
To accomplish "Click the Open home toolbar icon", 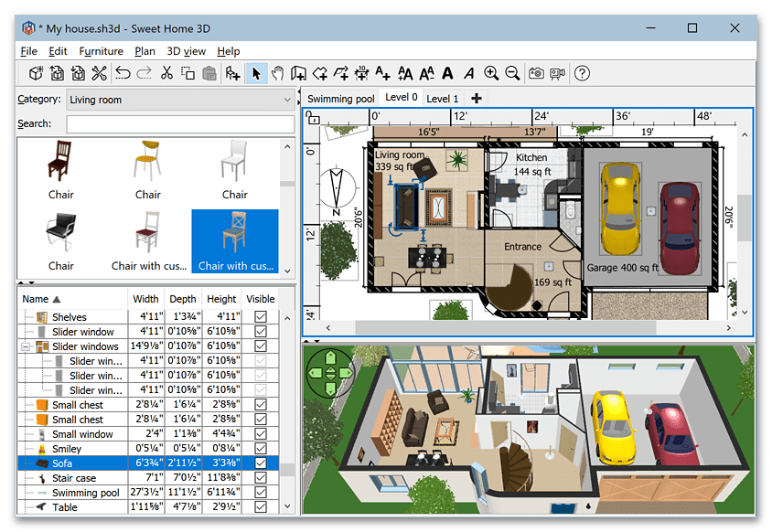I will [57, 73].
